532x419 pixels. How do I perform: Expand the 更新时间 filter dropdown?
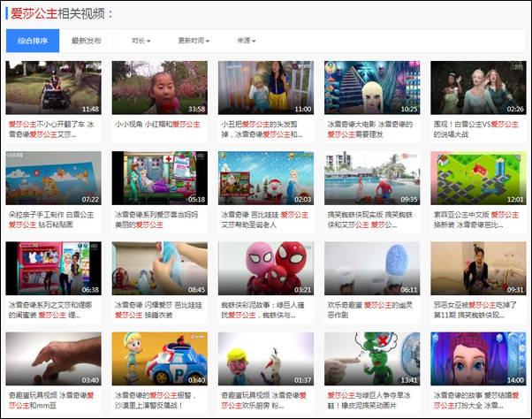pos(194,41)
